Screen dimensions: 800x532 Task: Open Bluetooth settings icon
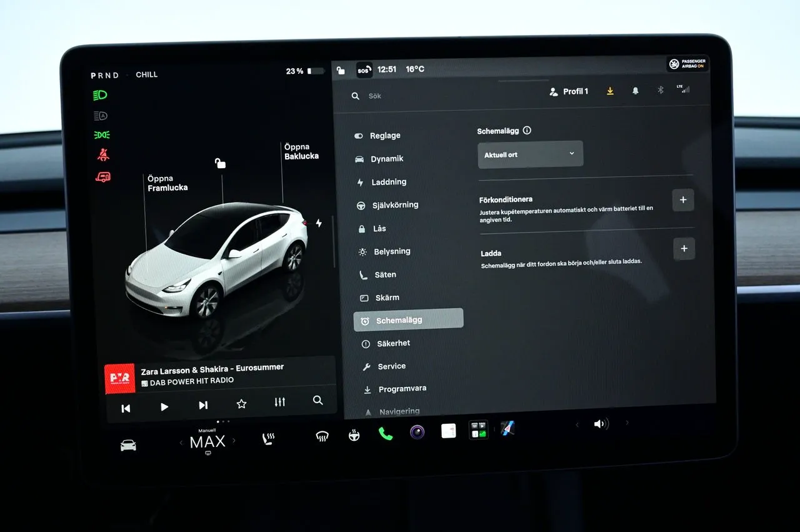[x=660, y=90]
